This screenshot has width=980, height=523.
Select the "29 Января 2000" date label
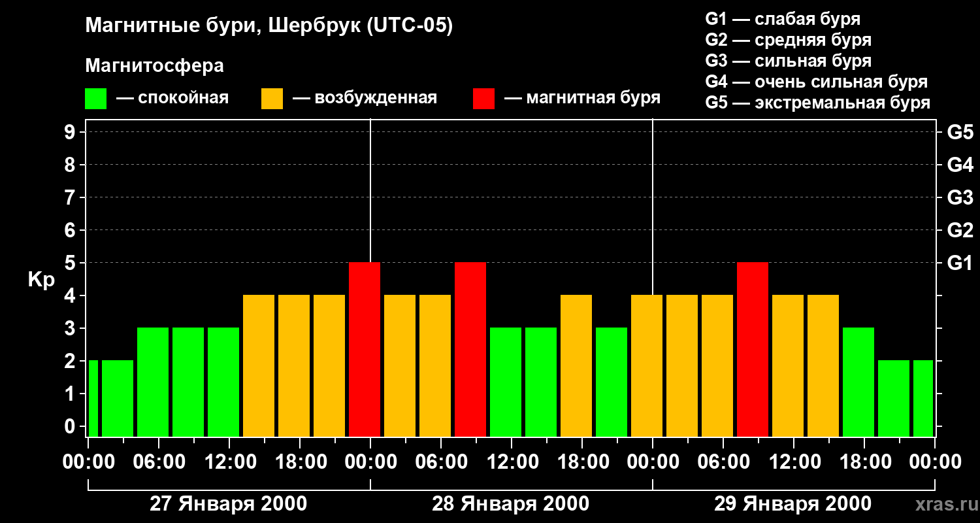coord(792,504)
